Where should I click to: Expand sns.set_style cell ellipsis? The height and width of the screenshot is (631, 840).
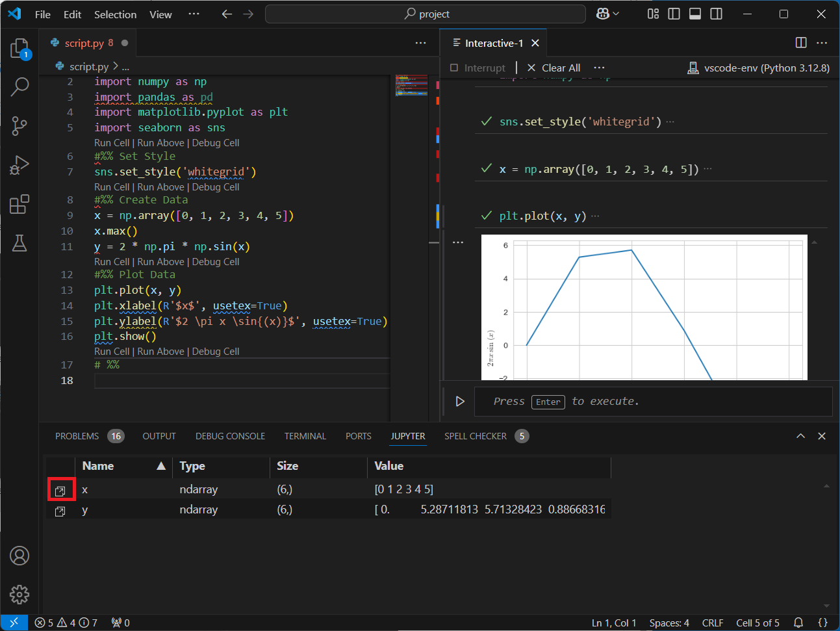670,122
